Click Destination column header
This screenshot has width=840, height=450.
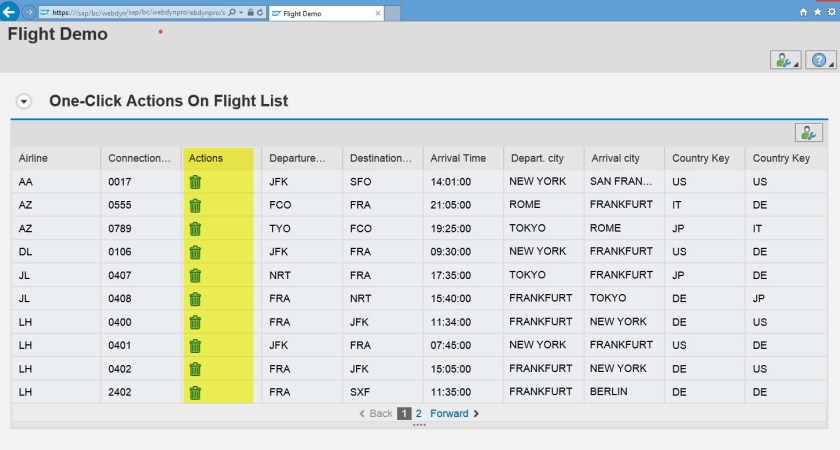tap(381, 158)
